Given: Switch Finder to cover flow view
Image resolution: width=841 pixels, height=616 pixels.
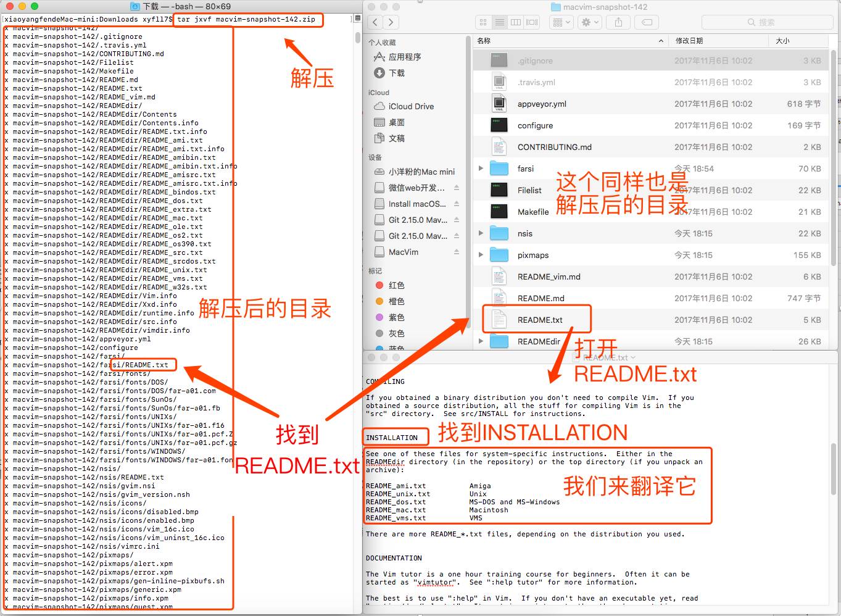Looking at the screenshot, I should pos(532,22).
